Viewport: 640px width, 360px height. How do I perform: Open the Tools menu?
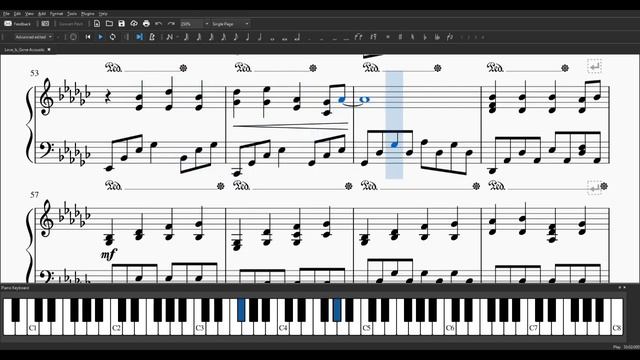pos(72,14)
